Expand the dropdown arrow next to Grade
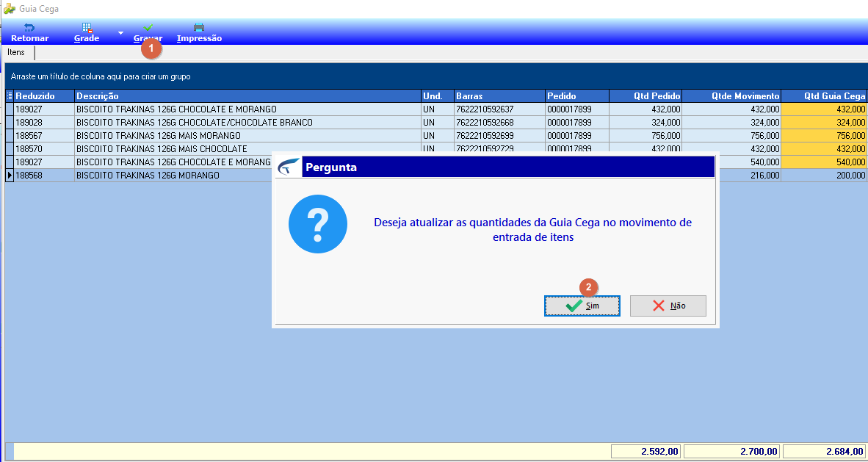 (120, 33)
